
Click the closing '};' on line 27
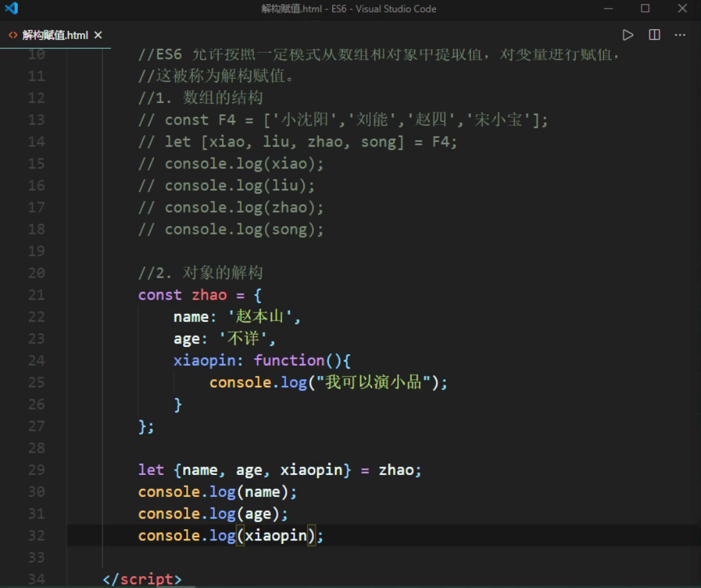146,426
